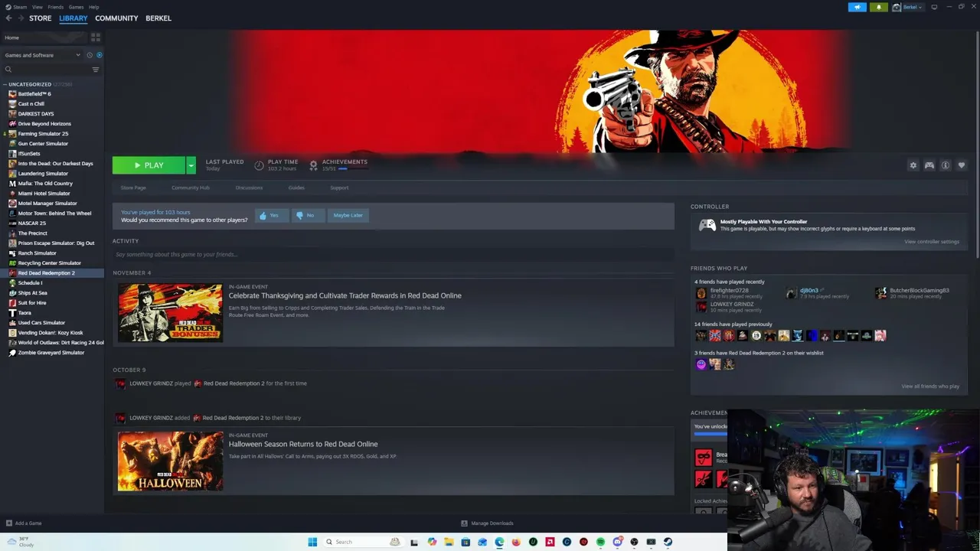The width and height of the screenshot is (980, 551).
Task: Open Microsoft Edge from the taskbar
Action: tap(499, 542)
